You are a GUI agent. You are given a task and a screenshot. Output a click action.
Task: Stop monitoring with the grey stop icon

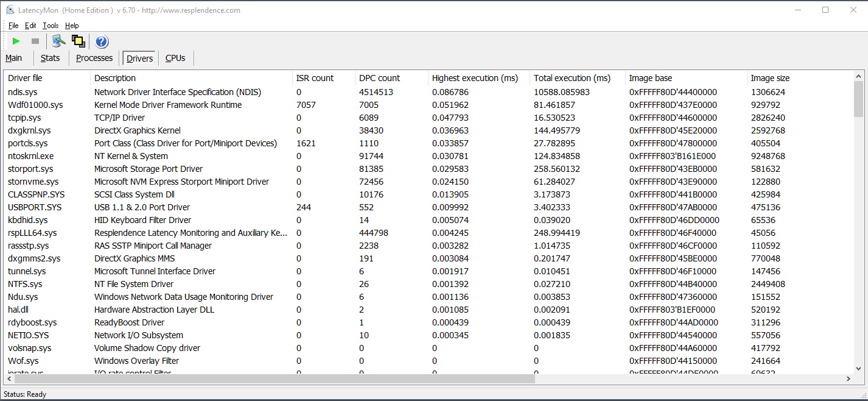pos(35,41)
